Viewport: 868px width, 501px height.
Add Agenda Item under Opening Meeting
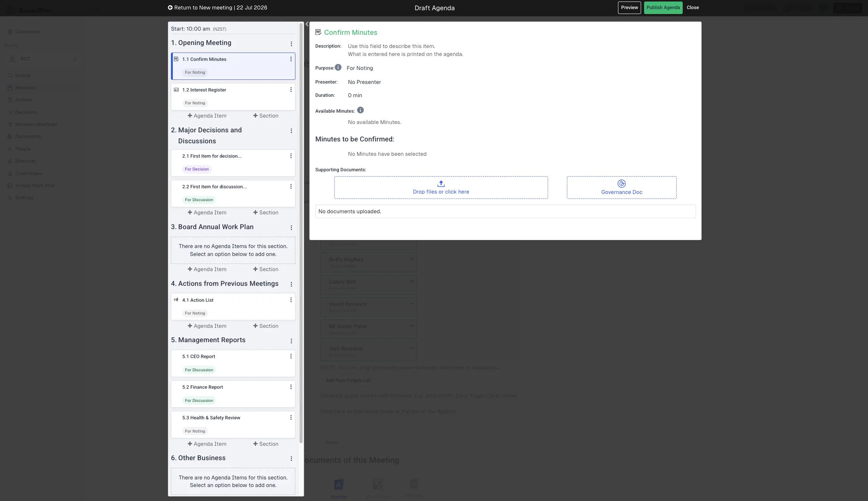point(207,116)
